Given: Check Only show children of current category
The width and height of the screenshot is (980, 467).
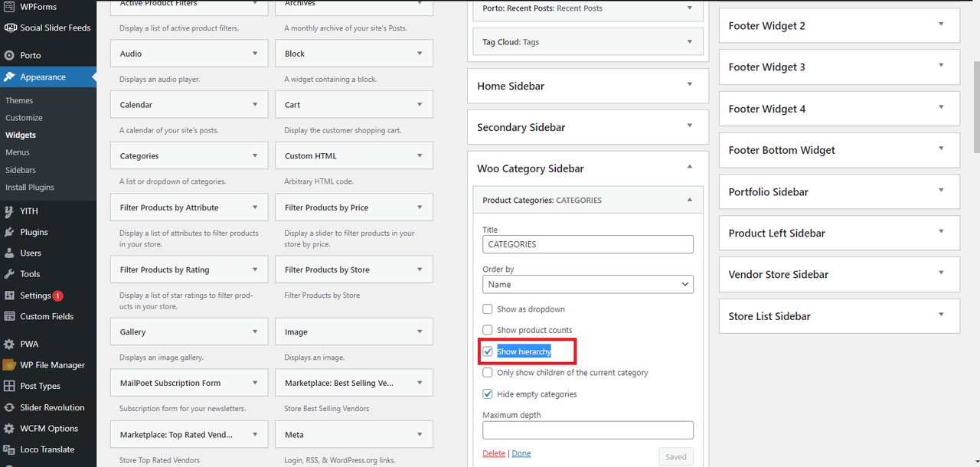Looking at the screenshot, I should (x=488, y=373).
